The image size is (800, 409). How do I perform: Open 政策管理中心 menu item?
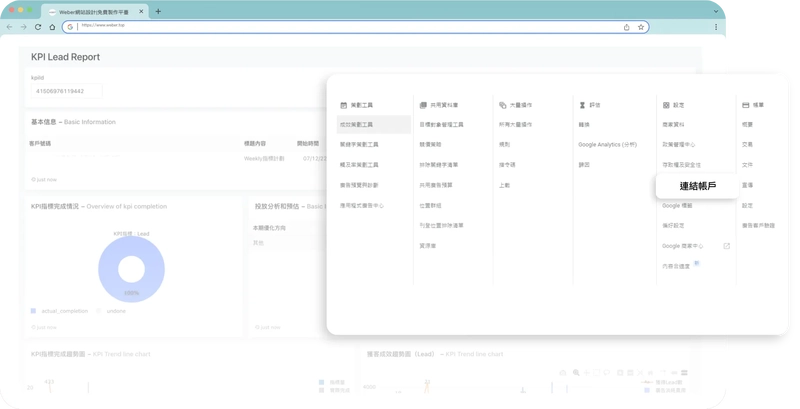[679, 144]
